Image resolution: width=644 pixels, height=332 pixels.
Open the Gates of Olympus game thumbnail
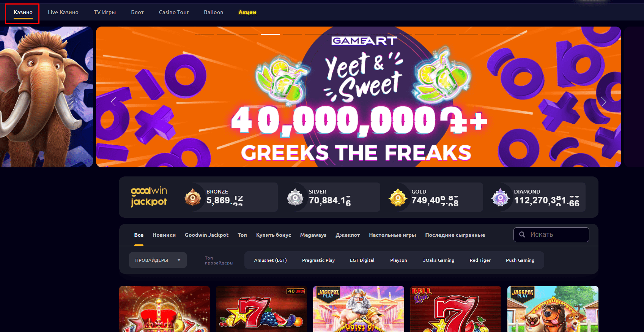click(359, 309)
